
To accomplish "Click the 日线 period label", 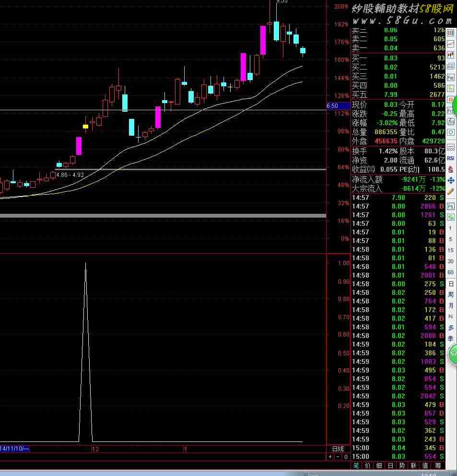I will (x=338, y=449).
